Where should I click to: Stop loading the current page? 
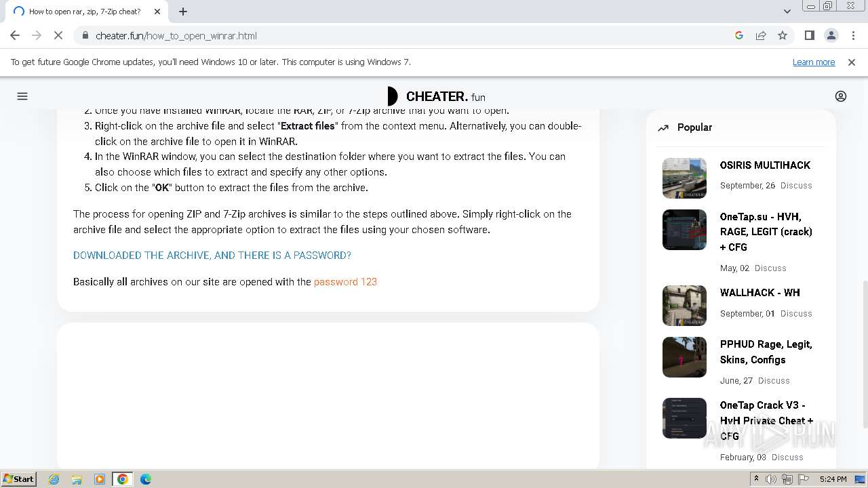coord(59,35)
